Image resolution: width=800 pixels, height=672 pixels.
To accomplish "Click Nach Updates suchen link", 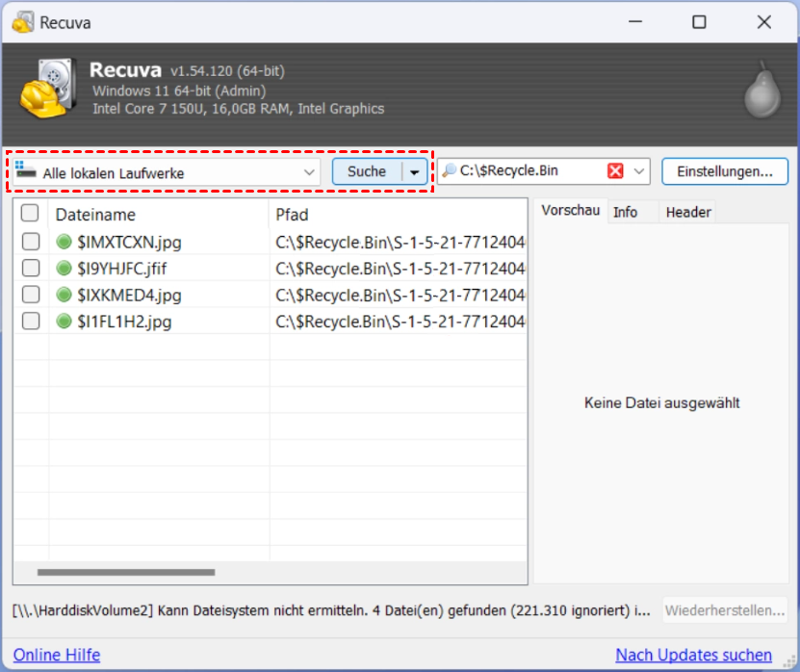I will pos(693,655).
